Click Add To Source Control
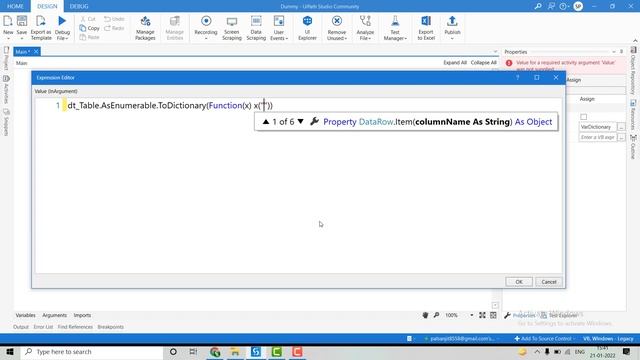Screen dimensions: 640x360 click(x=544, y=339)
